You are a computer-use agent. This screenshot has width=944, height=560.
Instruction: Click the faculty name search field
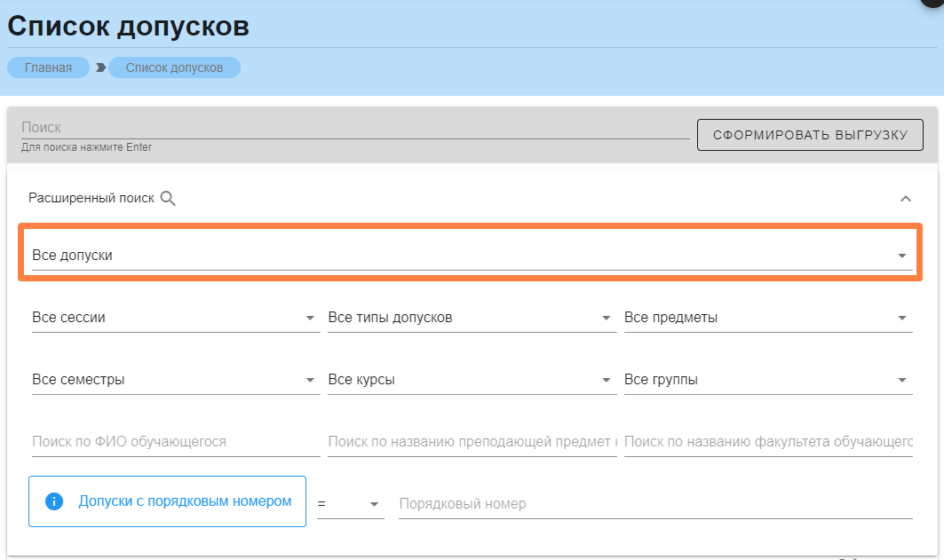click(767, 442)
